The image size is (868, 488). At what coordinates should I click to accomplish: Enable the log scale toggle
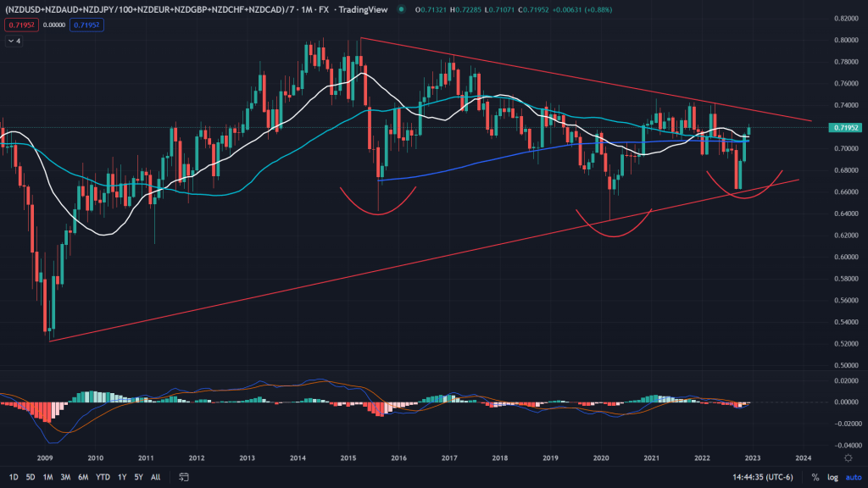[831, 477]
